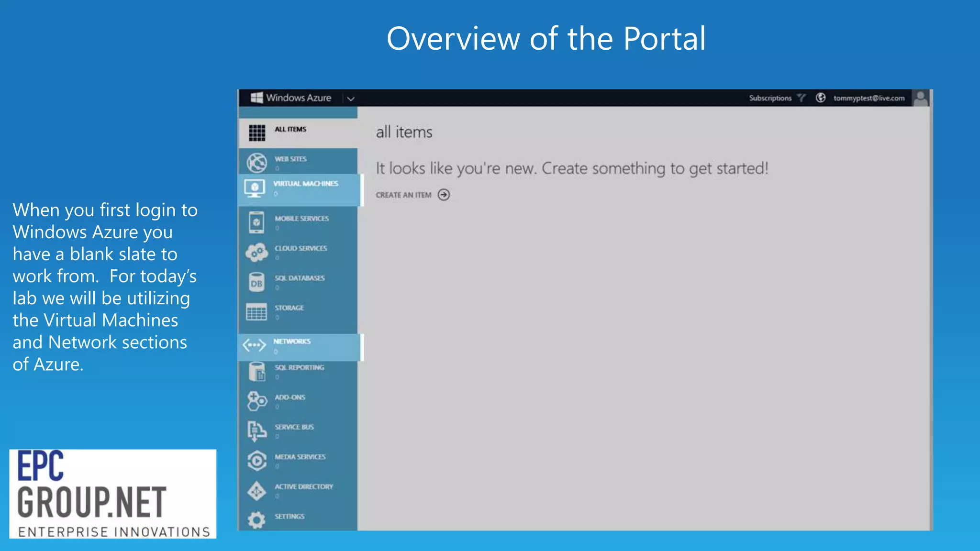Go to SETTINGS section label
The height and width of the screenshot is (551, 980).
(x=290, y=517)
